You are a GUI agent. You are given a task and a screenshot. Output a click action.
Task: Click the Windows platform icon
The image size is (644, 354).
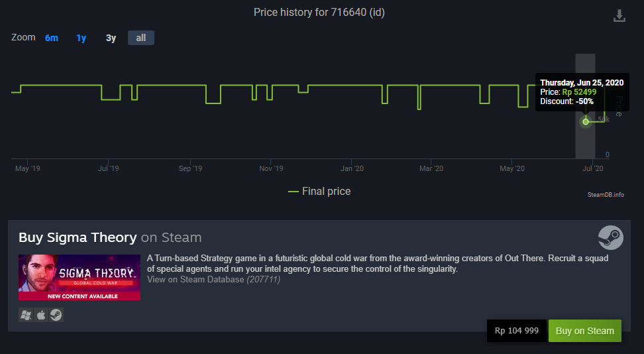click(26, 315)
